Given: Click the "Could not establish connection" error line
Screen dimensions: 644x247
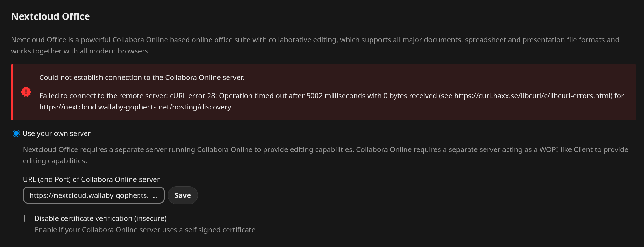Looking at the screenshot, I should tap(142, 77).
